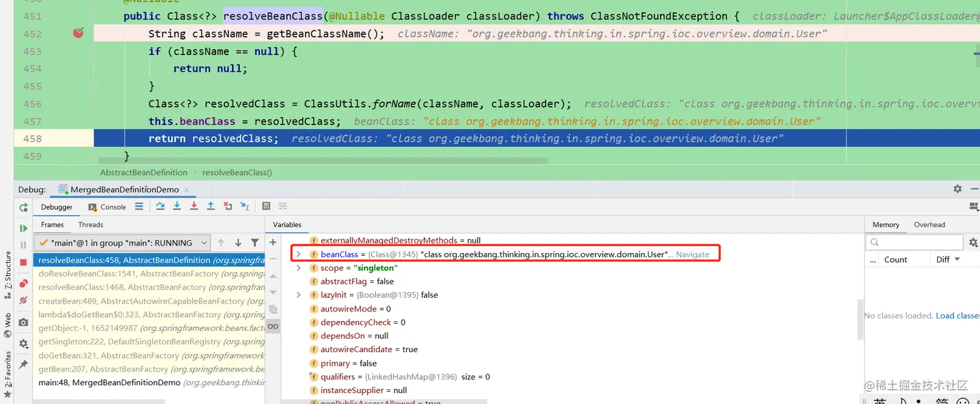Click the Show Execution Point icon
Image resolution: width=980 pixels, height=404 pixels.
tap(139, 207)
